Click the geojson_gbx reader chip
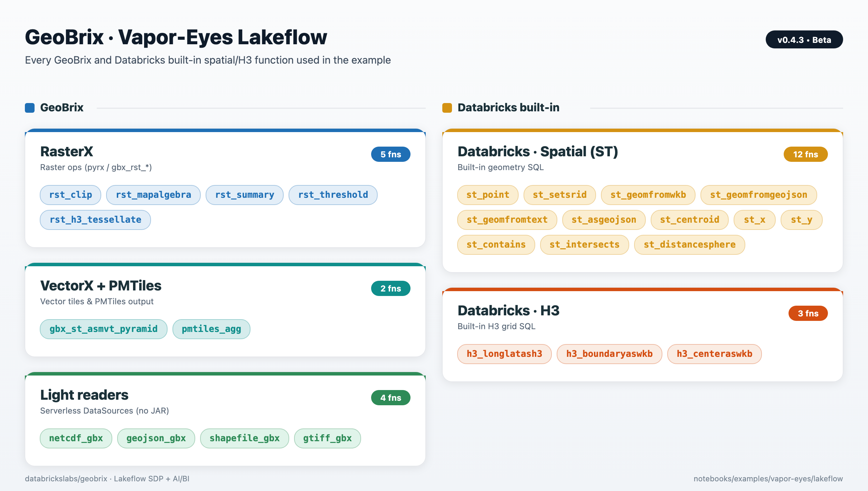 (156, 438)
